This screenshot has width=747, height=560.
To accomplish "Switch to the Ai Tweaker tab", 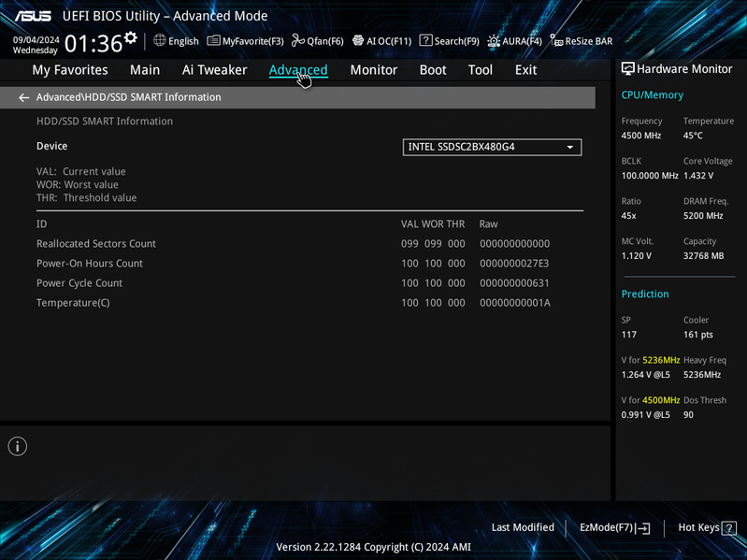I will tap(214, 70).
